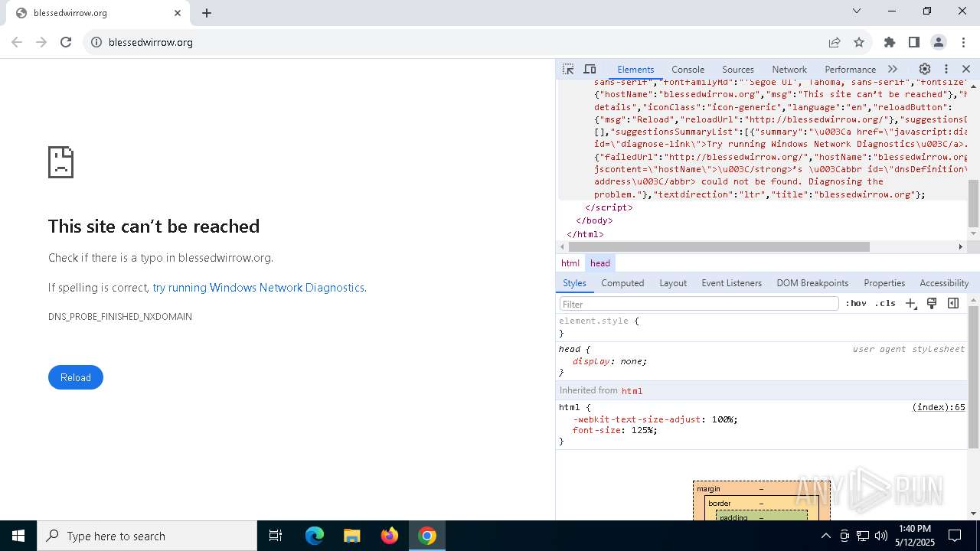Screen dimensions: 980x551
Task: Click the </script> closing tag line
Action: pos(609,207)
